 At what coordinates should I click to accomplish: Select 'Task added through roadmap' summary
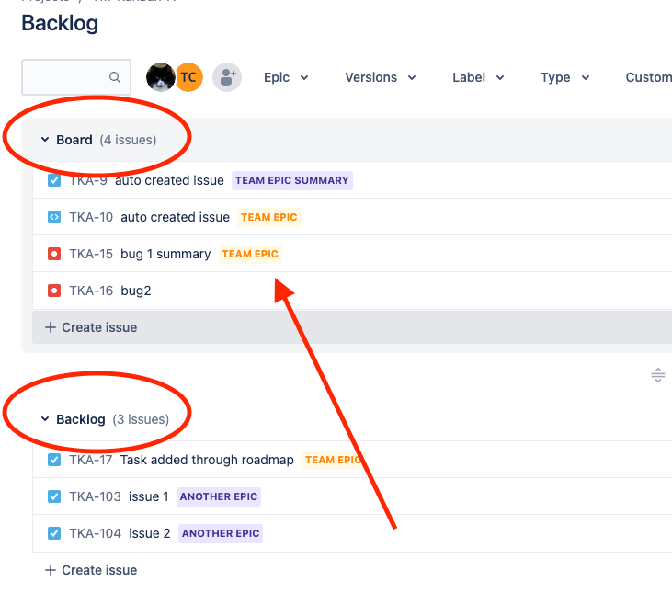click(207, 460)
